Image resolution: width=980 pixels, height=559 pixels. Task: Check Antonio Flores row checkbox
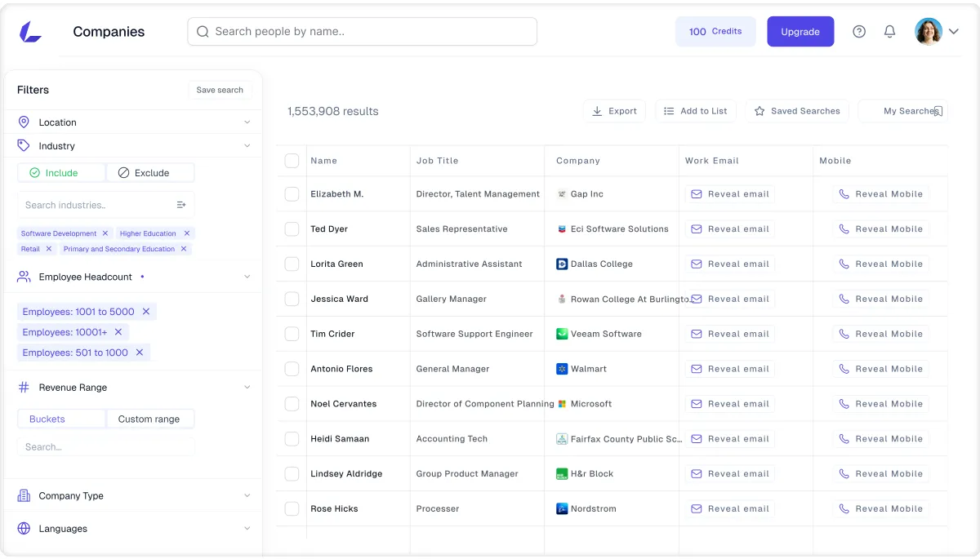point(292,369)
